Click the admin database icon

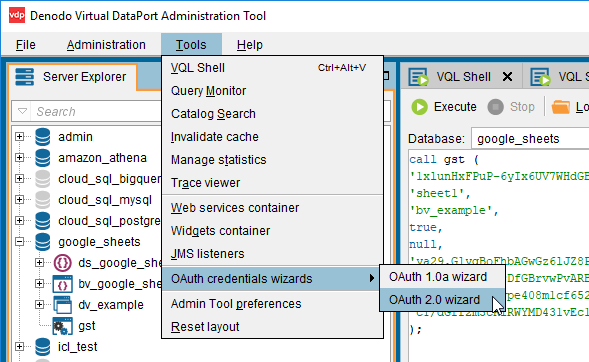pyautogui.click(x=42, y=137)
